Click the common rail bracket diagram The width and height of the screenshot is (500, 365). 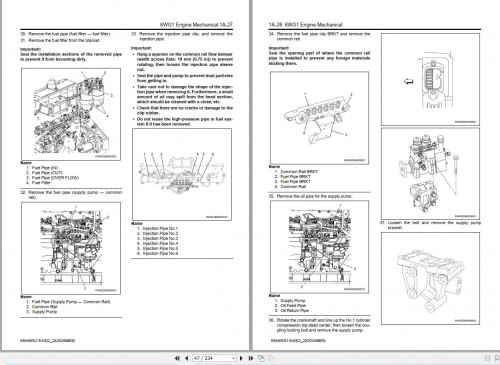[x=319, y=118]
